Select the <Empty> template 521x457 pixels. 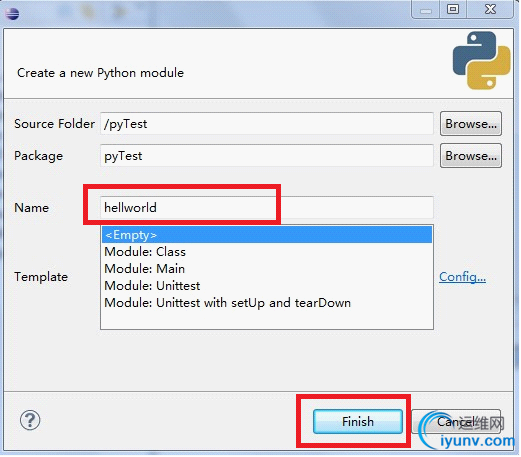[x=267, y=235]
